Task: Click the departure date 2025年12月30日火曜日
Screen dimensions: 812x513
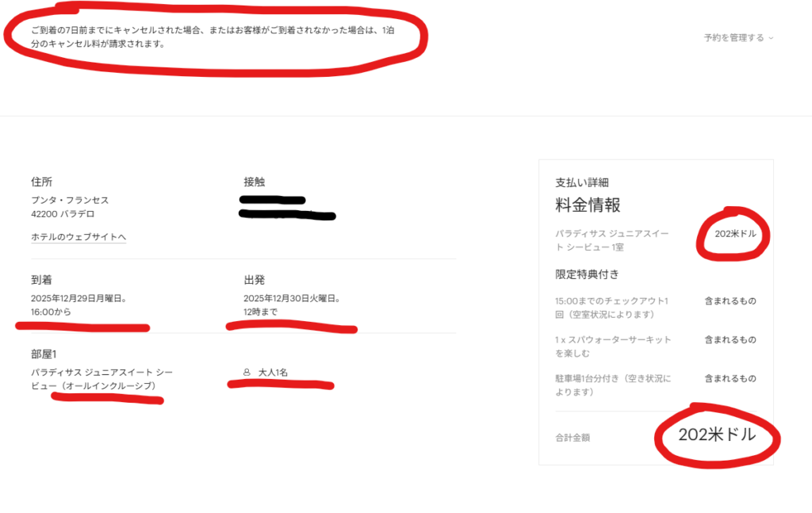Action: point(292,299)
